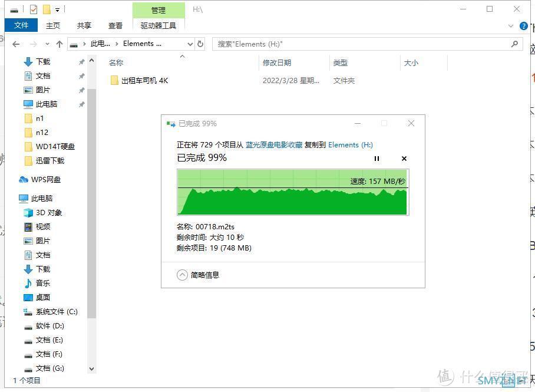Sort by 名称 column header

click(x=116, y=63)
